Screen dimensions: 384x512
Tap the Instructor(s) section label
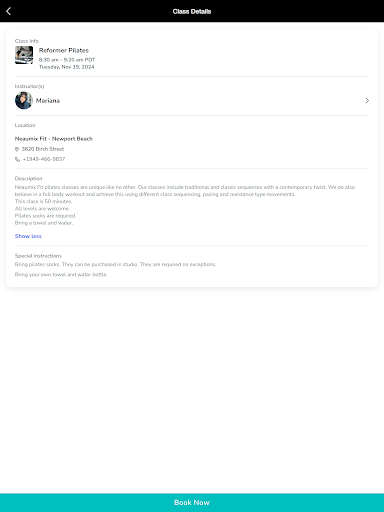29,86
